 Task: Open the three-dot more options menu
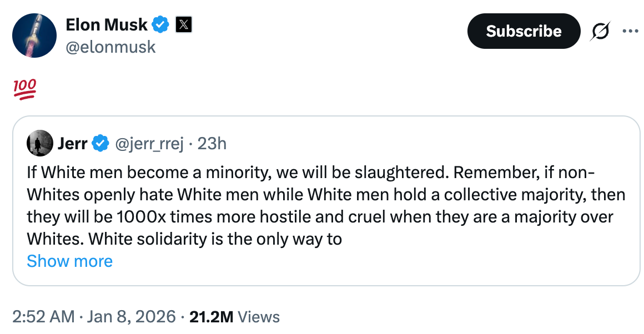[x=630, y=31]
